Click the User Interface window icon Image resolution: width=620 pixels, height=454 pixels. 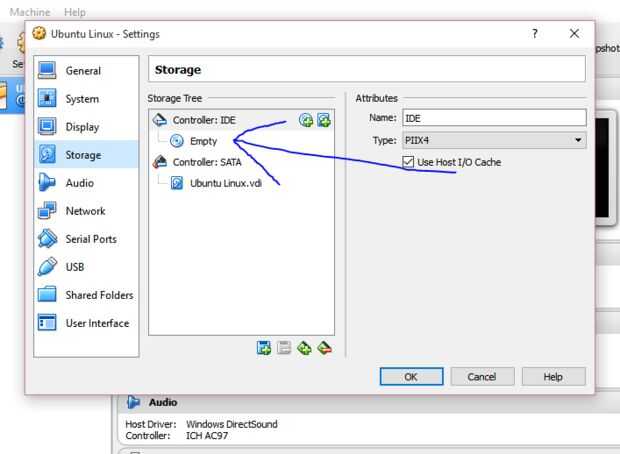pyautogui.click(x=47, y=323)
